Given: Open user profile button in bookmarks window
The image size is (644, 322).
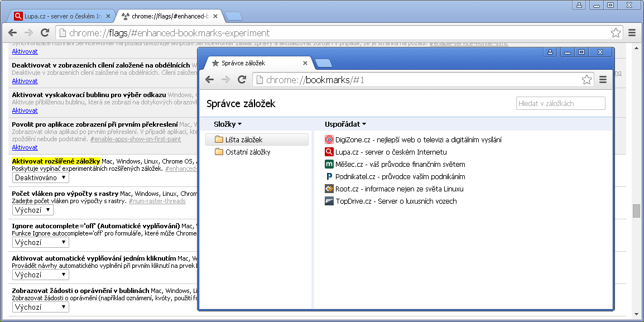Looking at the screenshot, I should tap(550, 52).
